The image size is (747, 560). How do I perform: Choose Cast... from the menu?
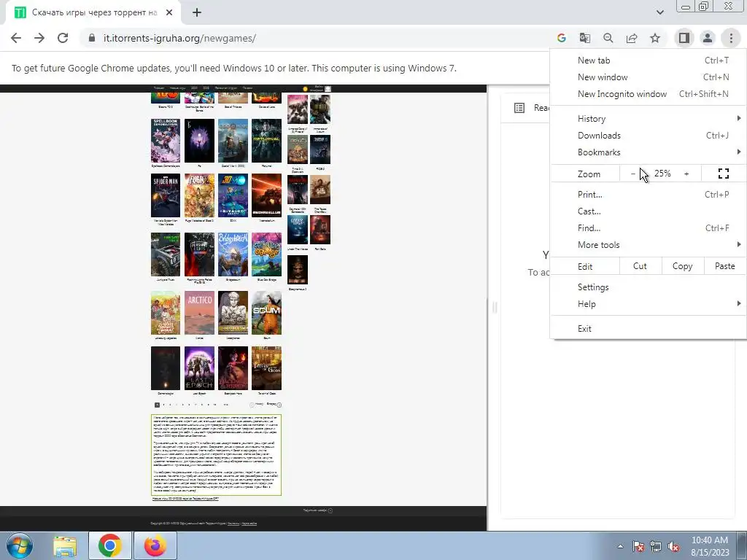[648, 211]
